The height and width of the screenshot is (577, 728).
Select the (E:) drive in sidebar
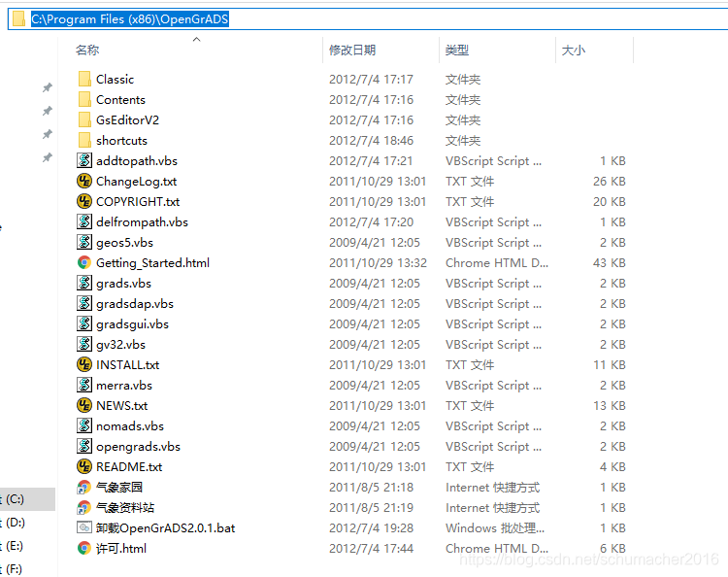[x=15, y=545]
